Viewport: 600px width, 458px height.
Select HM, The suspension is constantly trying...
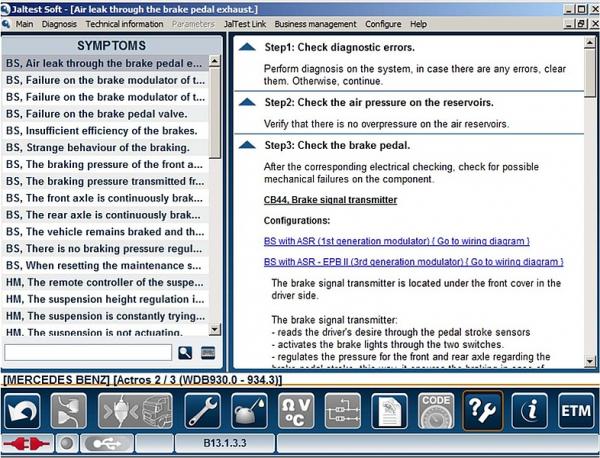click(105, 316)
